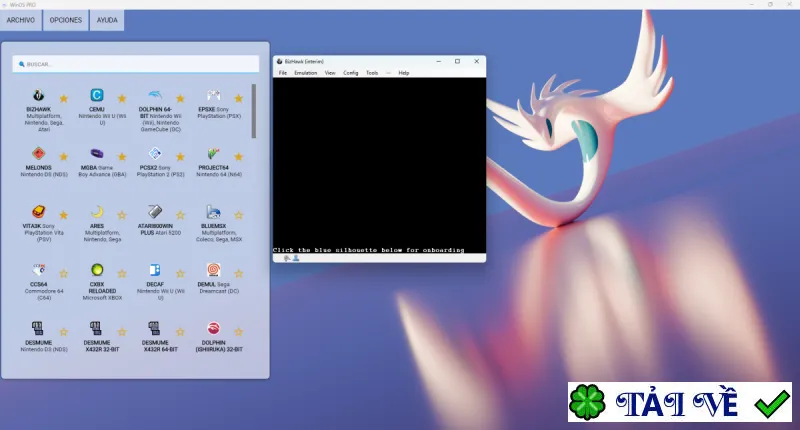Click the blue silhouette in BizHawk status bar

(x=296, y=259)
